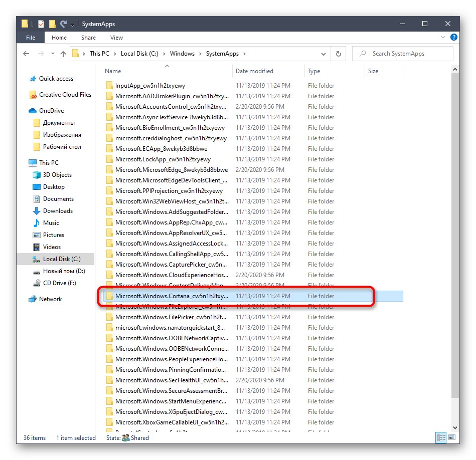Click the Microsoft.MicrosoftEdge_8wekyb3d8bbwe folder icon

point(109,170)
